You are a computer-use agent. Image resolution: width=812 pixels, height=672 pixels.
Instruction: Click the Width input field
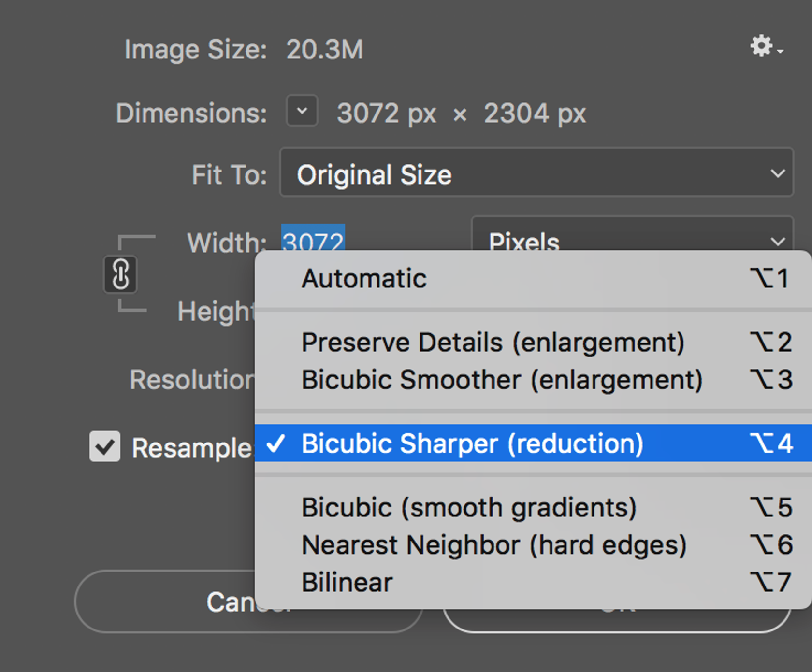pos(313,238)
